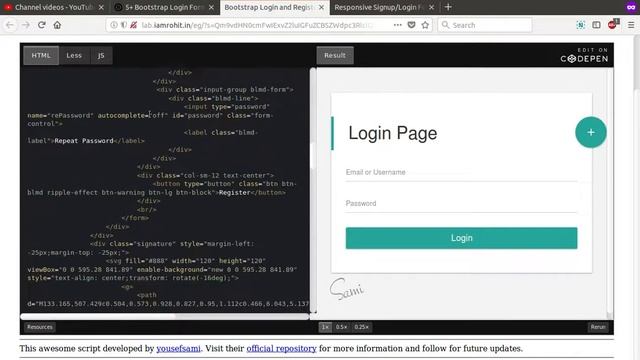Open the browser home page

(57, 25)
